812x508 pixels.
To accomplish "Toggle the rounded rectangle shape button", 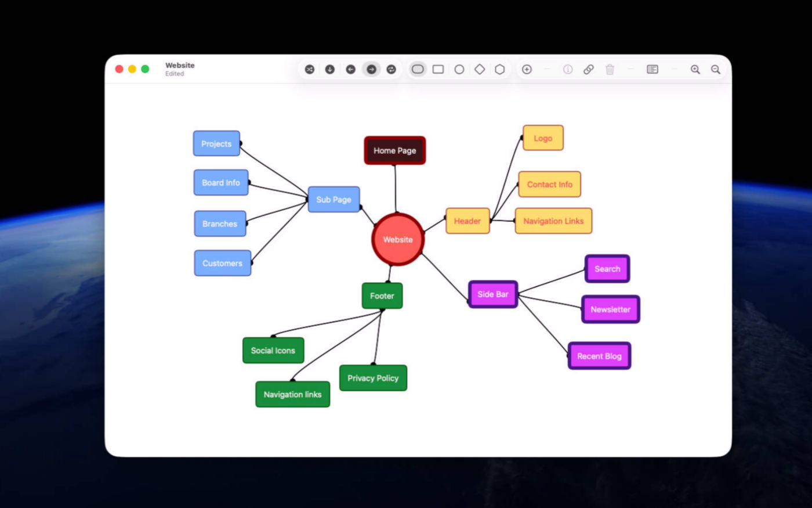I will click(418, 69).
